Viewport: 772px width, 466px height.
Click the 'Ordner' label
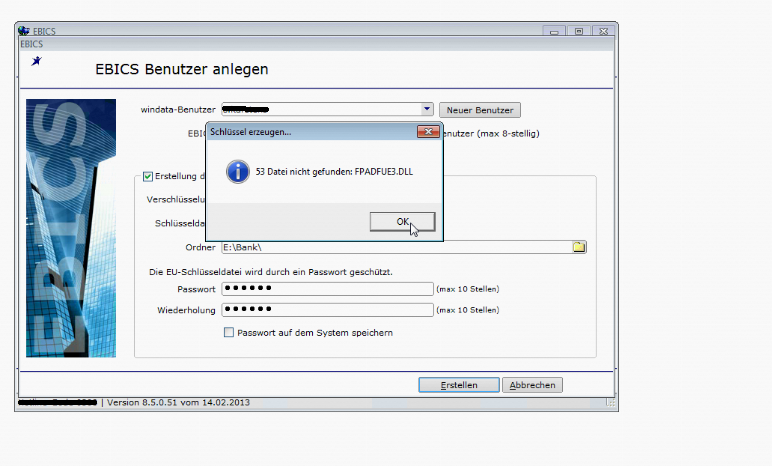point(200,247)
